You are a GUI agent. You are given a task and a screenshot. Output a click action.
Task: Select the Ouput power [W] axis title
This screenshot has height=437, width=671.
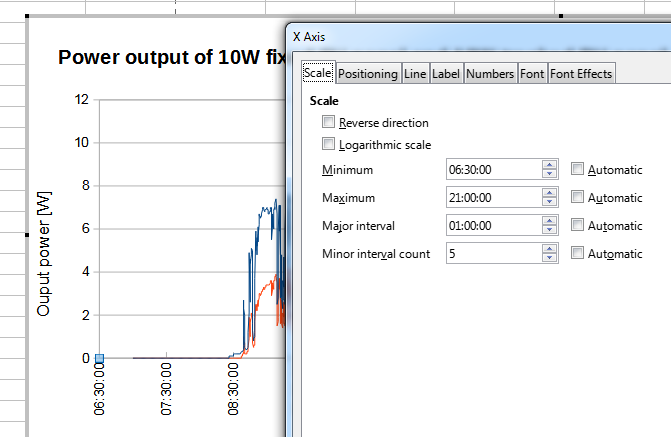coord(44,254)
